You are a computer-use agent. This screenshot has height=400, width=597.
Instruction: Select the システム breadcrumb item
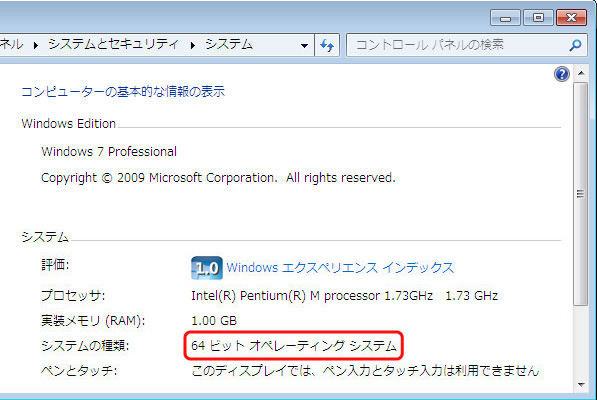pyautogui.click(x=229, y=44)
